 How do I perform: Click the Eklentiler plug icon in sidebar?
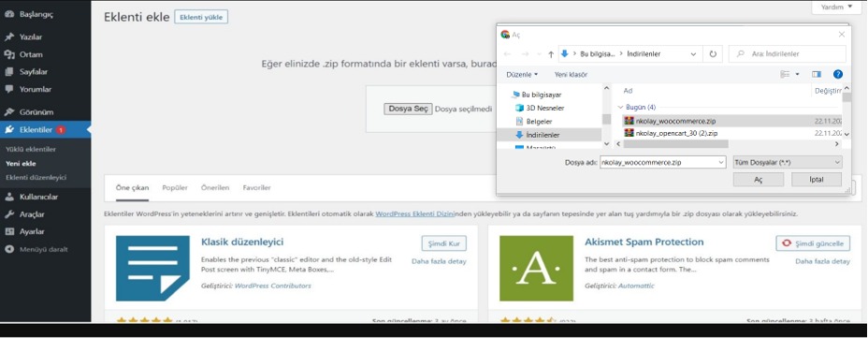(x=8, y=129)
